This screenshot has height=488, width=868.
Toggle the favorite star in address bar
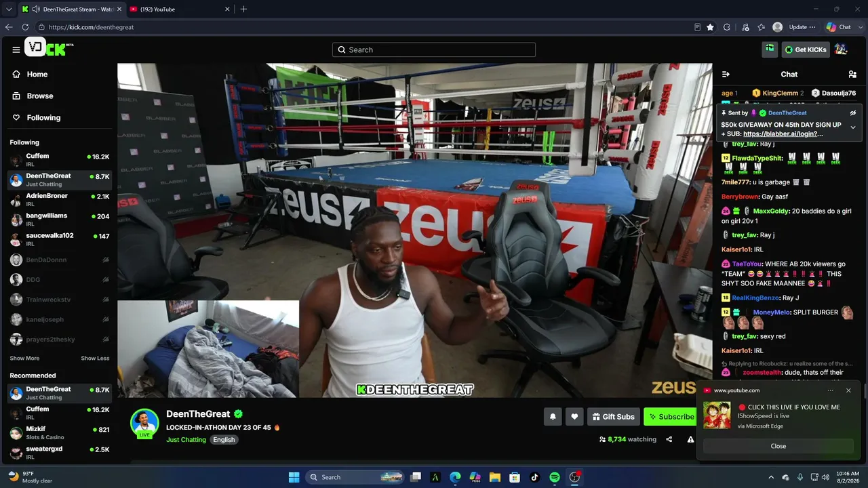[x=710, y=27]
